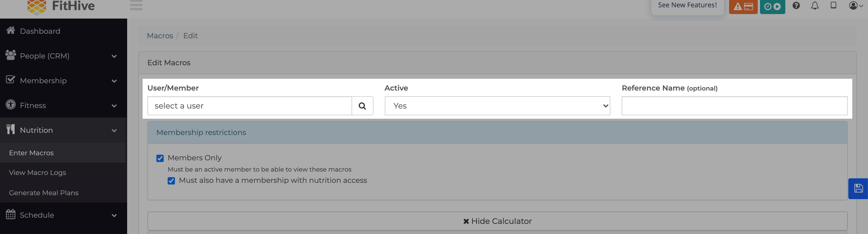Click the select a user field
868x234 pixels.
[x=250, y=106]
